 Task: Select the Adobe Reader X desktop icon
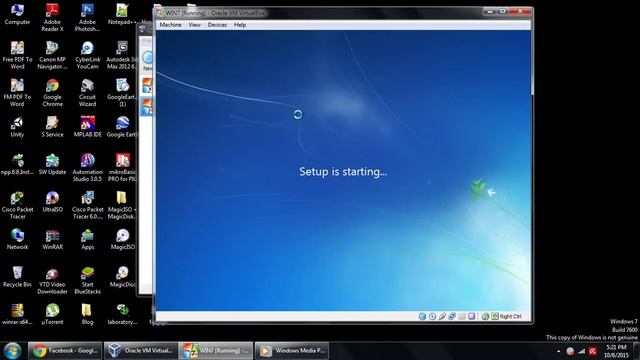(x=52, y=18)
